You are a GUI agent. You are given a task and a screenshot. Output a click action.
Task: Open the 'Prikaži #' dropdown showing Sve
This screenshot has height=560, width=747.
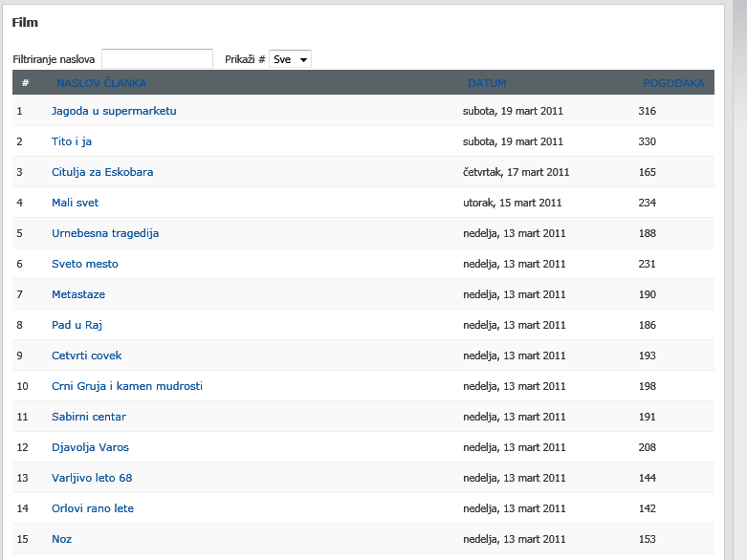coord(291,59)
